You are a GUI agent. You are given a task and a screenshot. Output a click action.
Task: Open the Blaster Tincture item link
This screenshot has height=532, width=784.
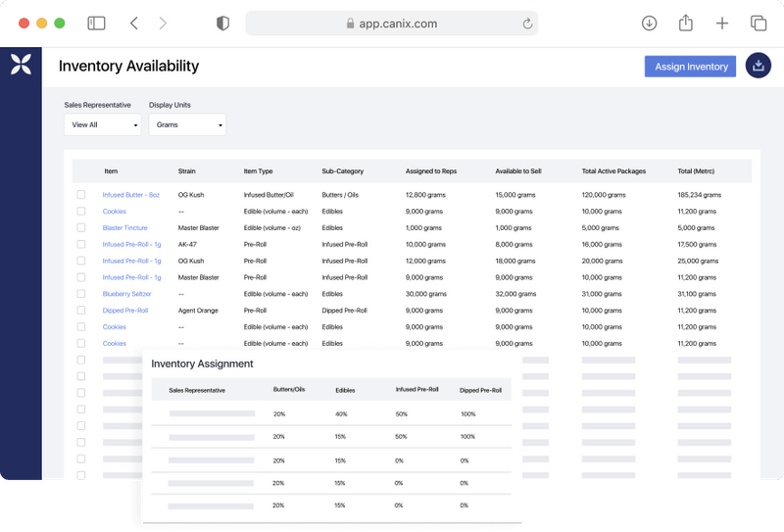point(125,228)
